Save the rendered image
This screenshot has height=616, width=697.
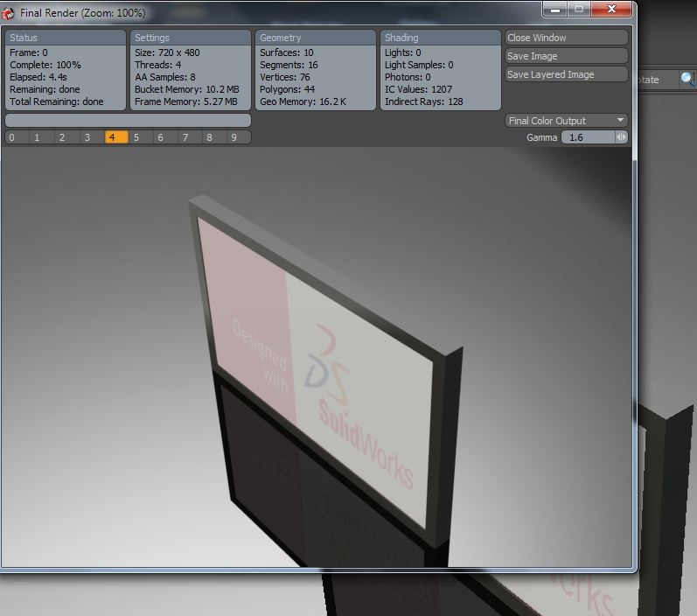[x=567, y=56]
